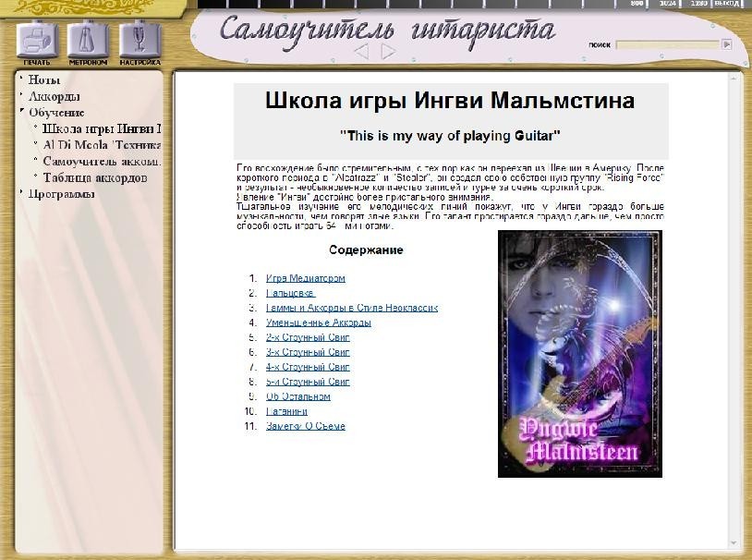Open the 4-х Струнный Свип link

coord(308,367)
